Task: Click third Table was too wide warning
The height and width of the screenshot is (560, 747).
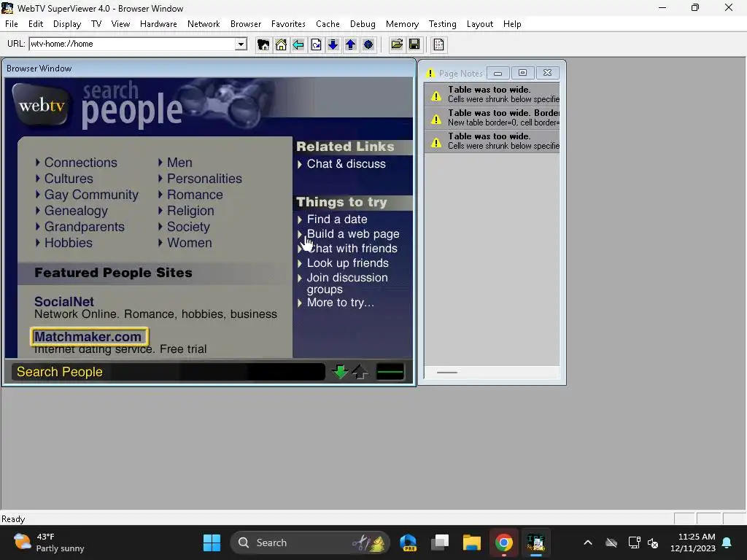Action: (492, 141)
